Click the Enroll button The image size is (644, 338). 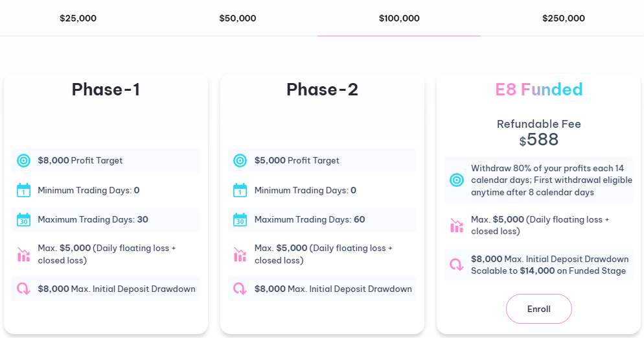539,309
